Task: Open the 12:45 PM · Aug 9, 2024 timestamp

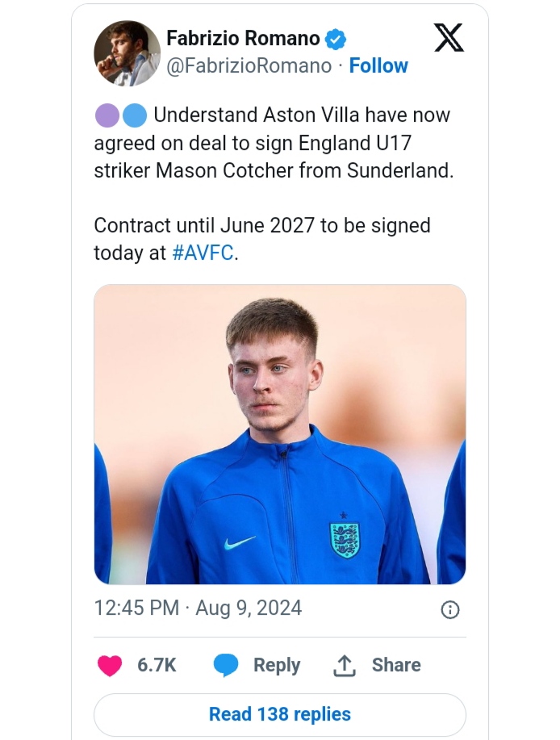Action: point(198,608)
